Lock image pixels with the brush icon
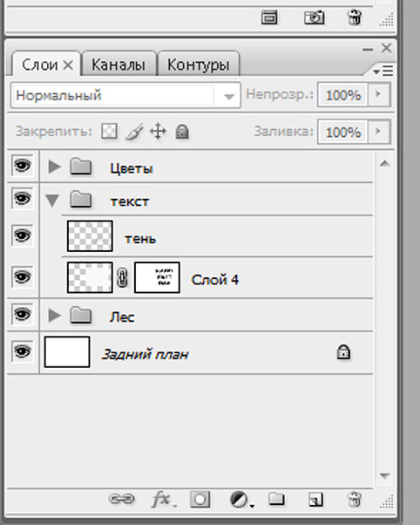This screenshot has width=420, height=525. [x=134, y=132]
